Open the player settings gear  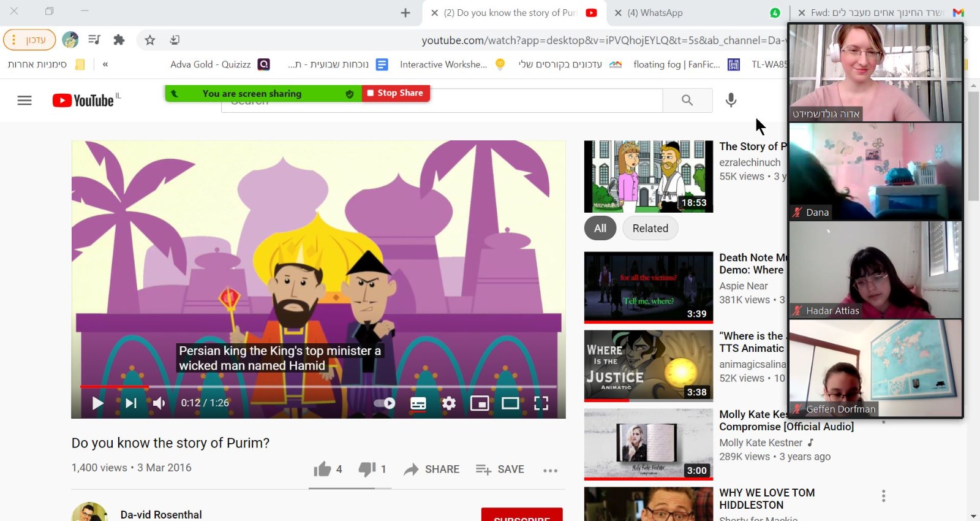449,403
